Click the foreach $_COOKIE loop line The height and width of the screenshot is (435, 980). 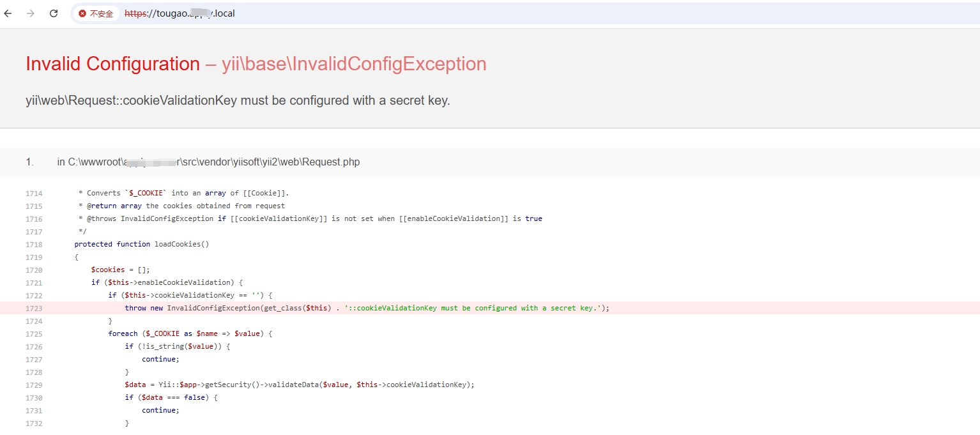190,333
